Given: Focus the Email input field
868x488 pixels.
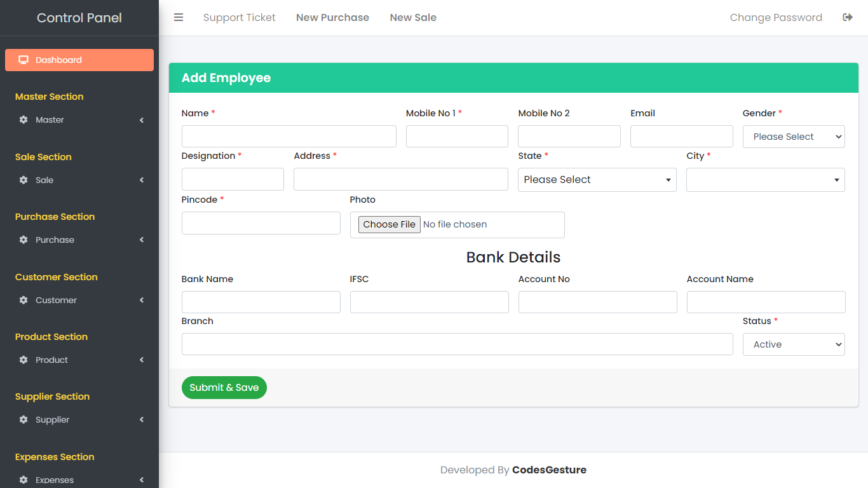Looking at the screenshot, I should point(682,137).
